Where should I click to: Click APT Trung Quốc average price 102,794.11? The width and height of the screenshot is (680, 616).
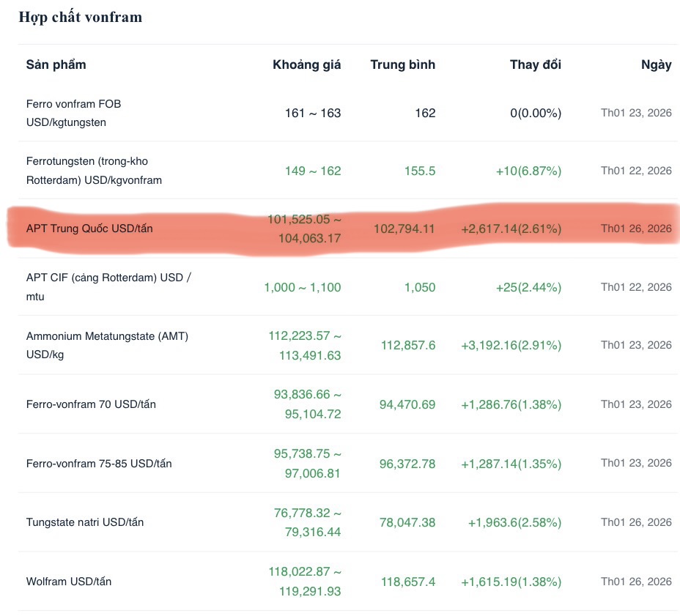pos(404,229)
